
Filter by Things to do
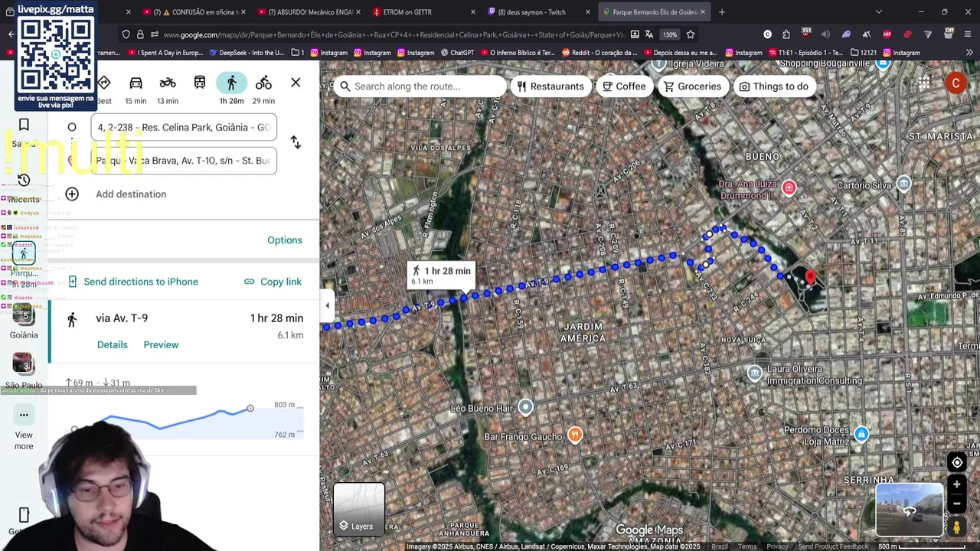click(x=773, y=86)
